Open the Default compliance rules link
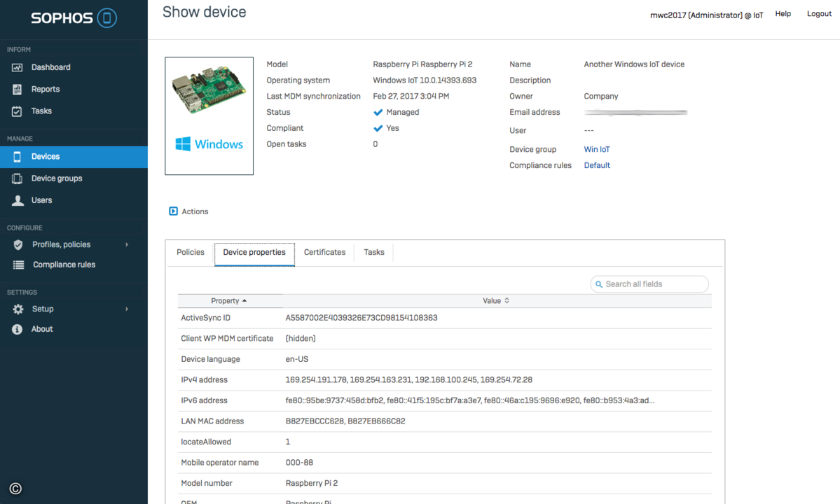The image size is (840, 504). [x=597, y=165]
